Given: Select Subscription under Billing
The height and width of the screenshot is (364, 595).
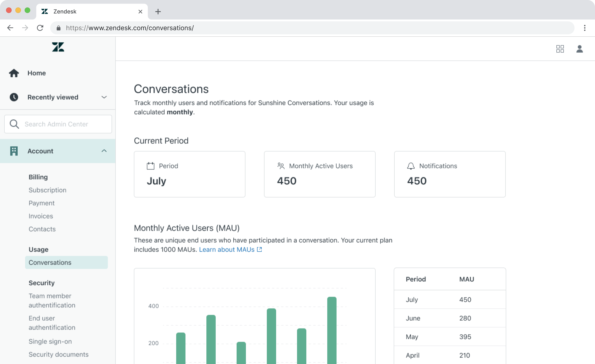Looking at the screenshot, I should tap(47, 190).
